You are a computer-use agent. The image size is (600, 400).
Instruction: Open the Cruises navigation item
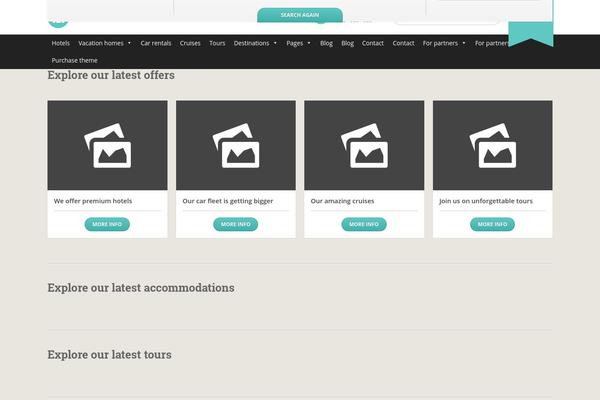(190, 43)
